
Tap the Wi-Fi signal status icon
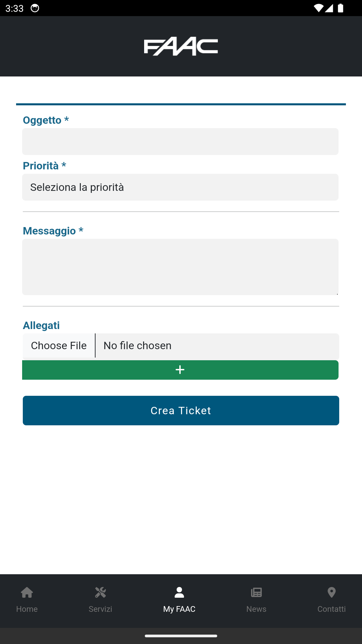pos(318,8)
